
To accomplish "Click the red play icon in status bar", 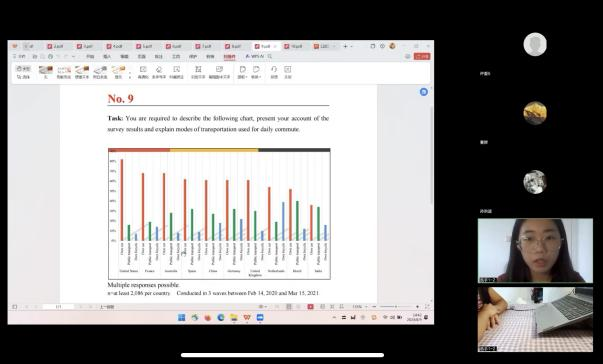I will click(310, 306).
